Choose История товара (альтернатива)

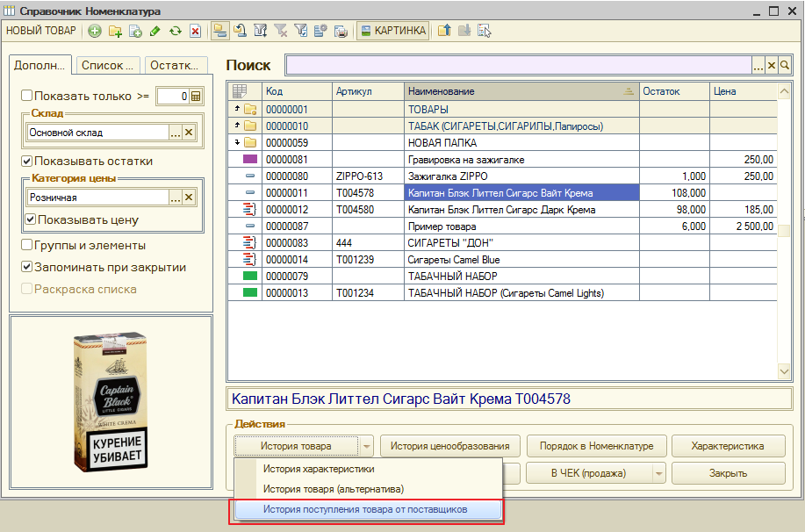click(368, 489)
